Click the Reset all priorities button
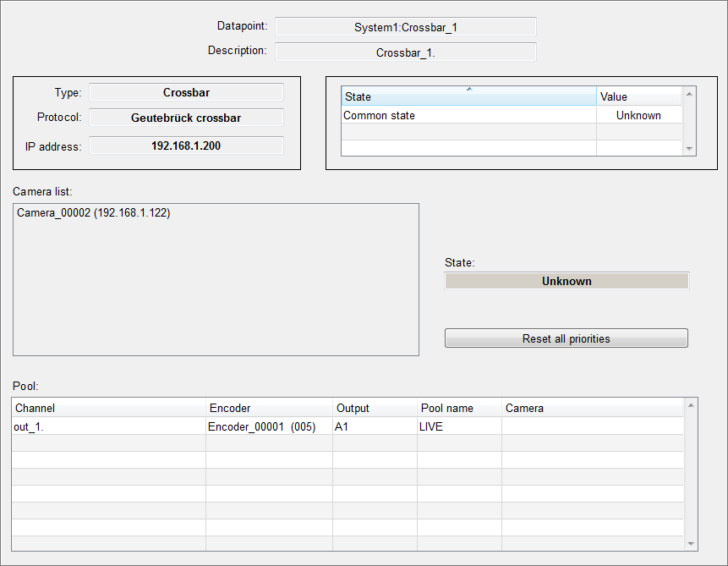The height and width of the screenshot is (566, 728). tap(566, 338)
